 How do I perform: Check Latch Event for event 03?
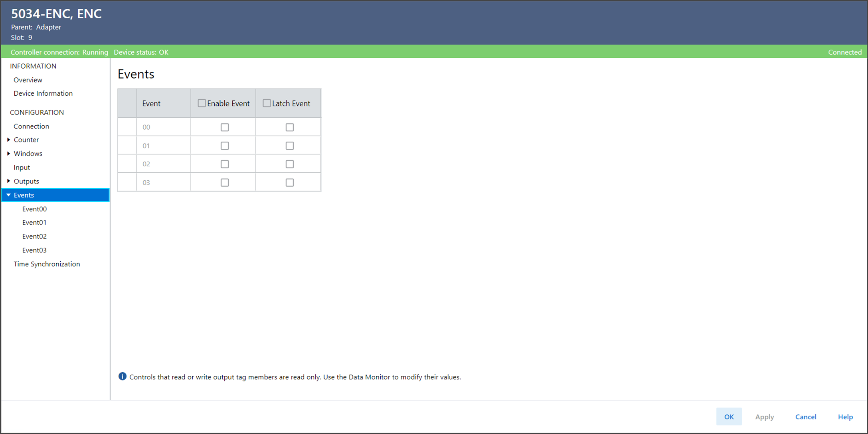(x=290, y=182)
